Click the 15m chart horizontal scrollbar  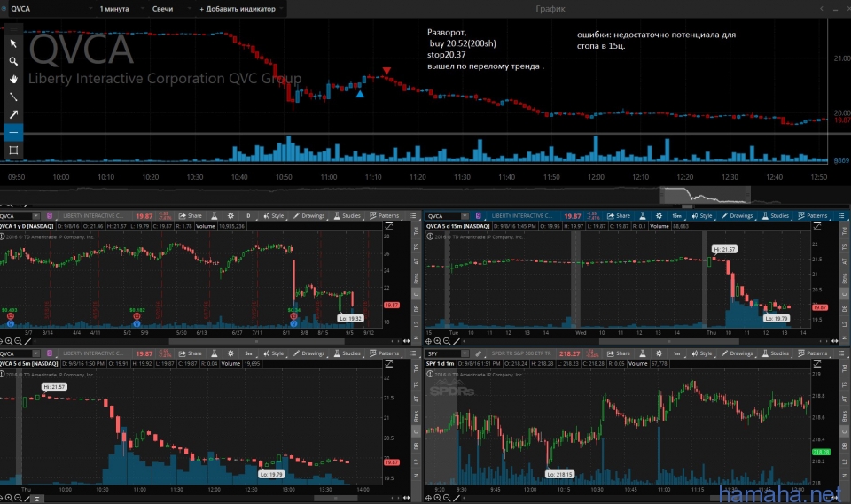(668, 342)
